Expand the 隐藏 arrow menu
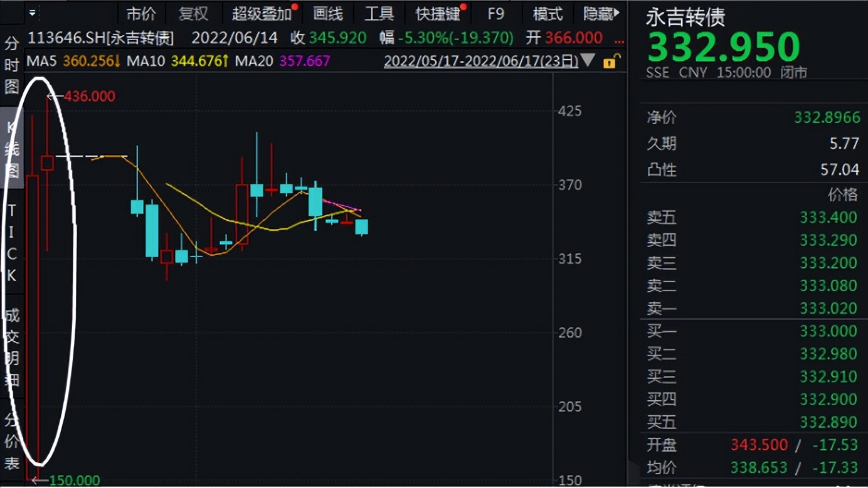The image size is (868, 488). 601,13
